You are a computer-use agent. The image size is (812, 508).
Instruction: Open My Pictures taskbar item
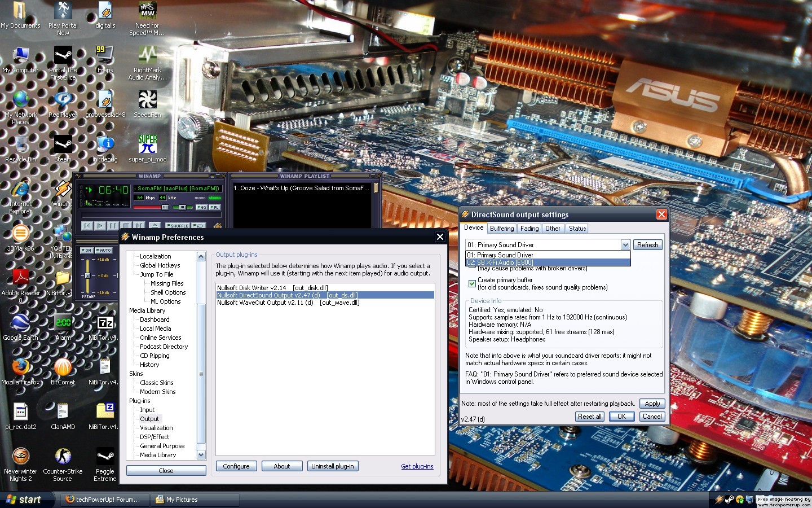pos(195,500)
